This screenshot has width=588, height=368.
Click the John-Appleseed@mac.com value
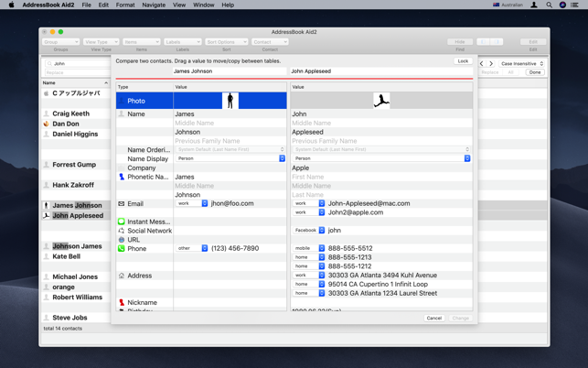point(369,203)
